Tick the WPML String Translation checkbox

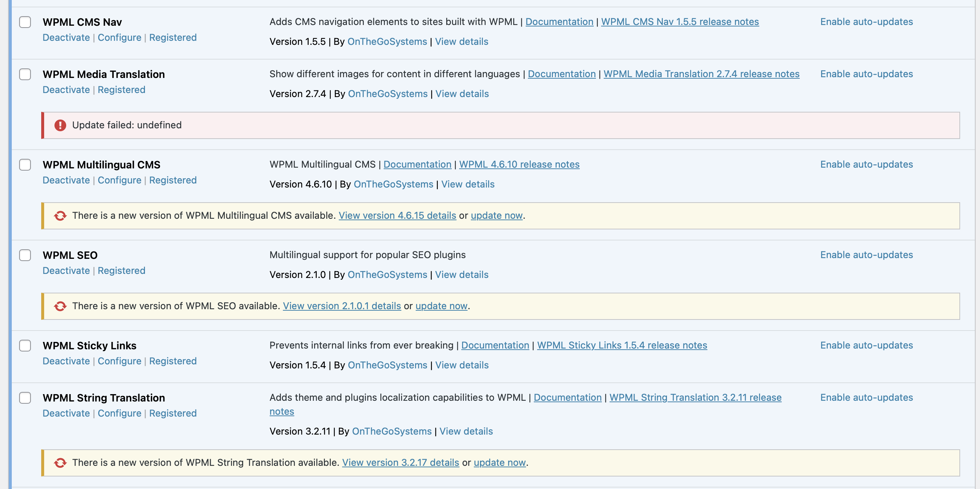25,398
